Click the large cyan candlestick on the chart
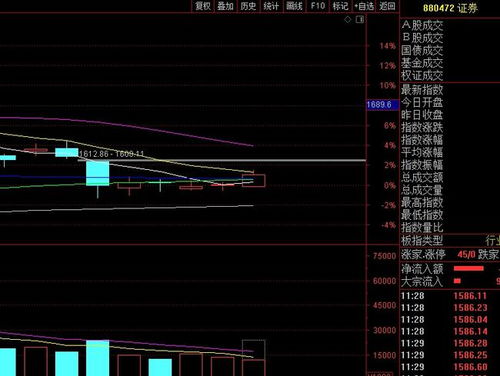Image resolution: width=500 pixels, height=376 pixels. click(x=97, y=173)
